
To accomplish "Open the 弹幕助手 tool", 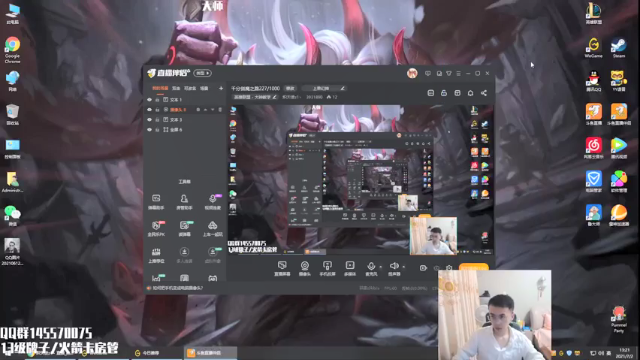I will pos(156,202).
